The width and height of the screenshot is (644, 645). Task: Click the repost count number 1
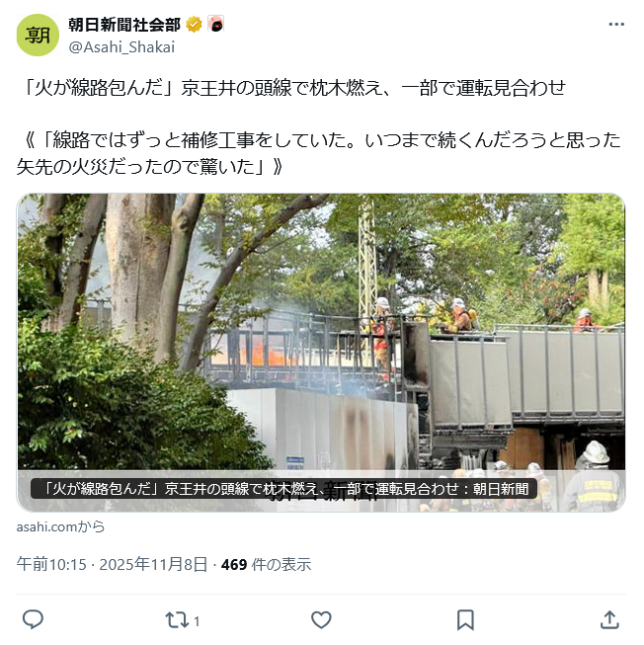click(197, 621)
